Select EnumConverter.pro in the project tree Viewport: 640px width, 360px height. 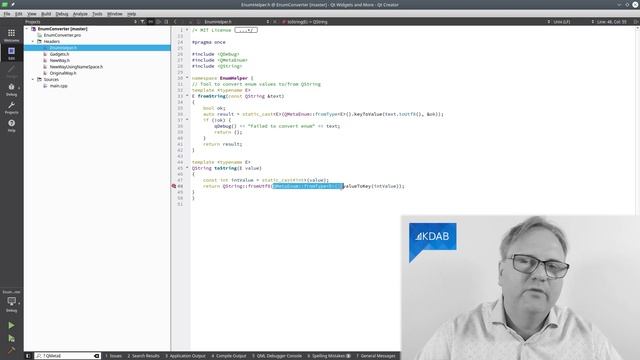click(62, 35)
